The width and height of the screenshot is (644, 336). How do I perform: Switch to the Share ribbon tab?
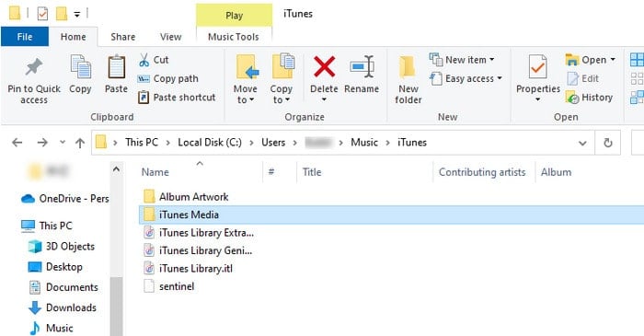[122, 37]
